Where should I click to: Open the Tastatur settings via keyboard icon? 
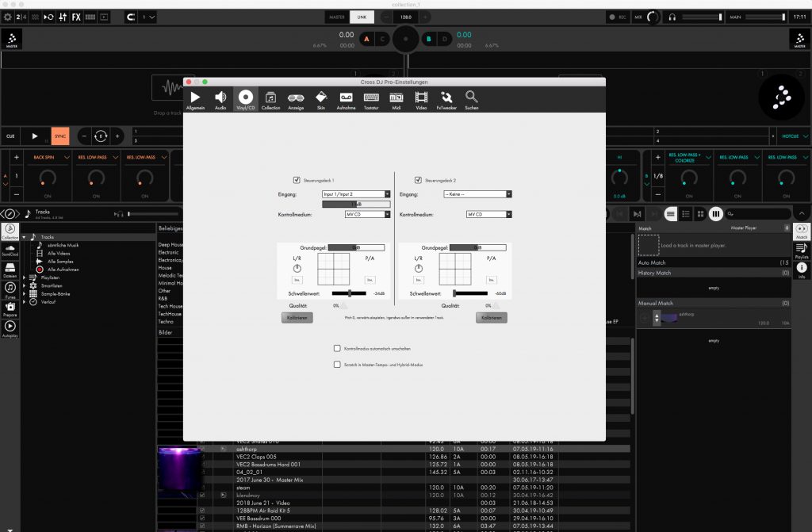pos(371,97)
